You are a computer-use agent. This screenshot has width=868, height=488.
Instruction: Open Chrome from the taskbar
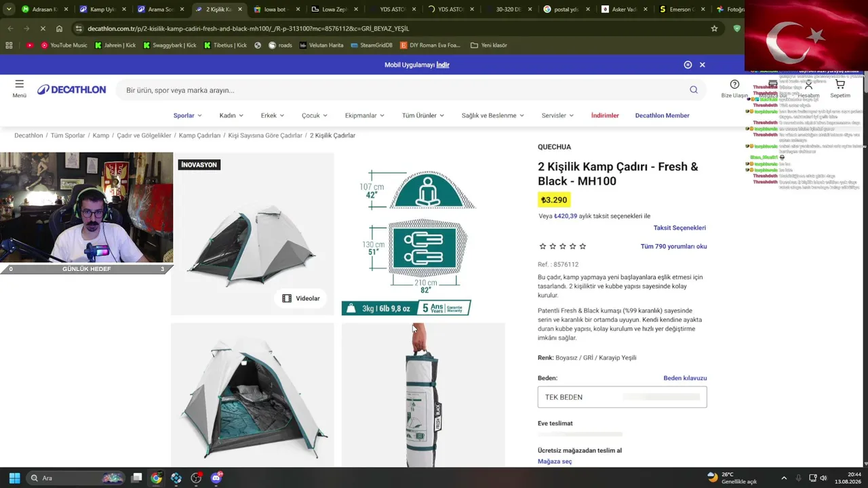click(x=157, y=478)
